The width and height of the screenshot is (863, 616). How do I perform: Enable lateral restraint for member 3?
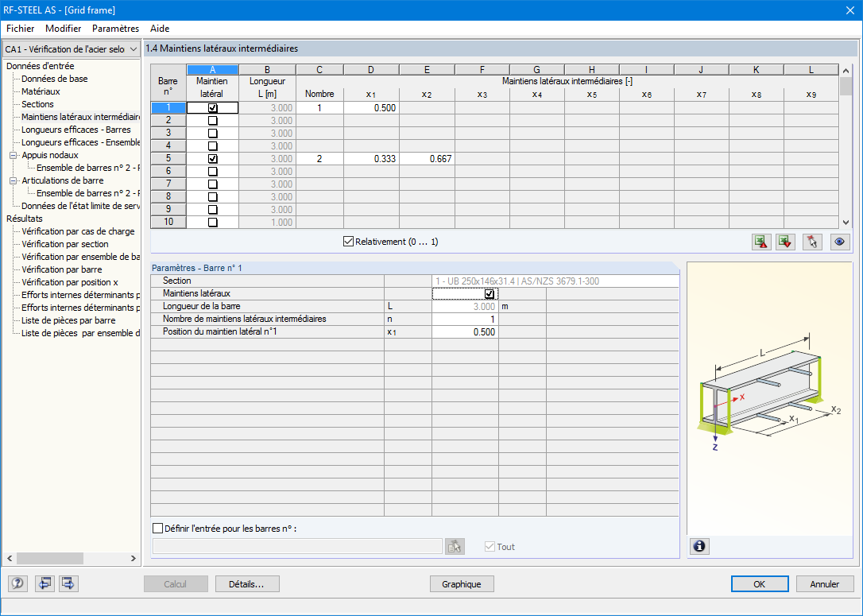point(212,134)
